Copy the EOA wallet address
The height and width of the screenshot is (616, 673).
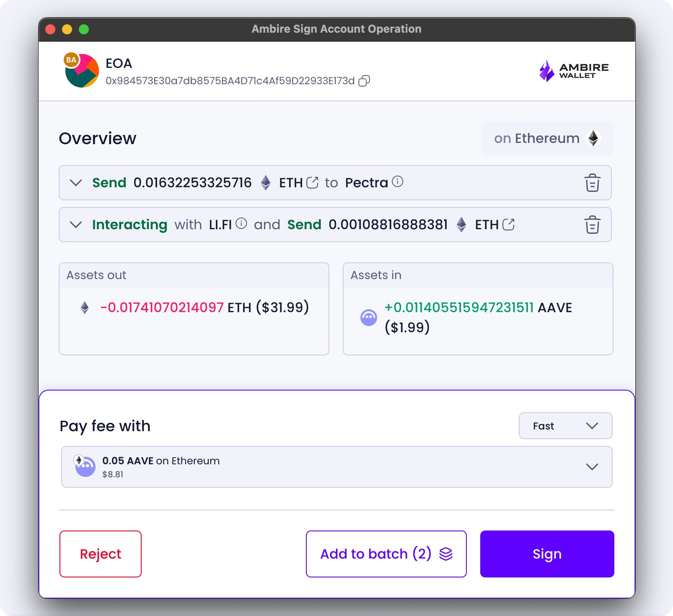364,81
